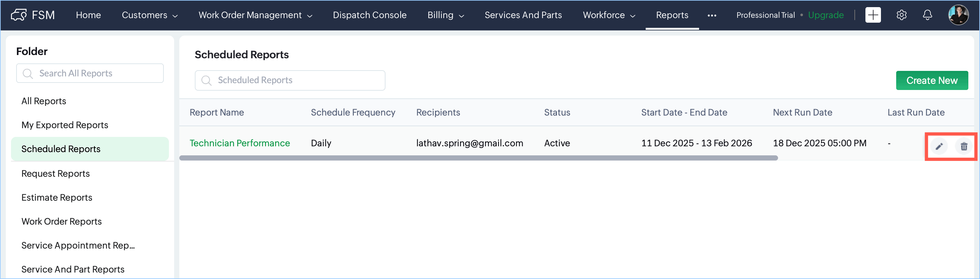Expand the Customers dropdown menu
This screenshot has height=279, width=980.
point(150,15)
